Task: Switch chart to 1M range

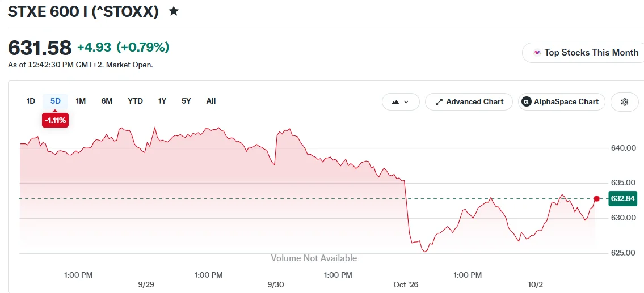Action: click(81, 101)
